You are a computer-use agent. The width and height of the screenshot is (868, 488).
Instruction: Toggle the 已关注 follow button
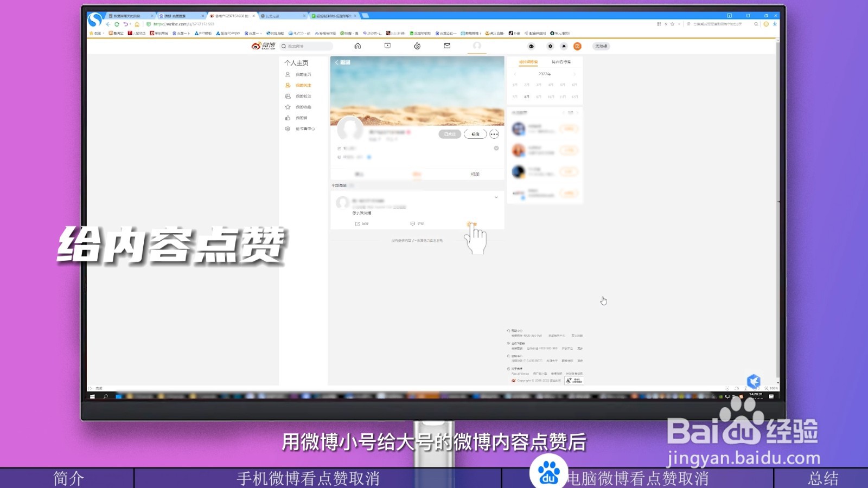[450, 134]
